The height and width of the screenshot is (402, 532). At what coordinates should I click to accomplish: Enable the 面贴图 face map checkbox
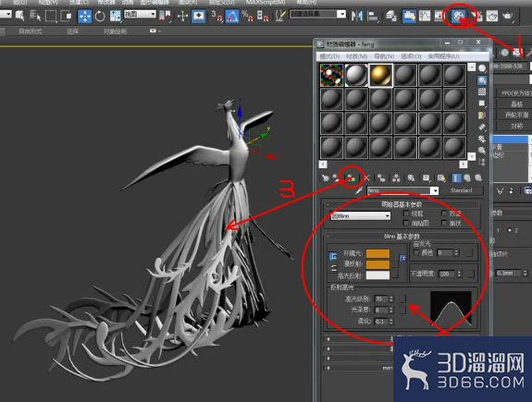pyautogui.click(x=406, y=223)
